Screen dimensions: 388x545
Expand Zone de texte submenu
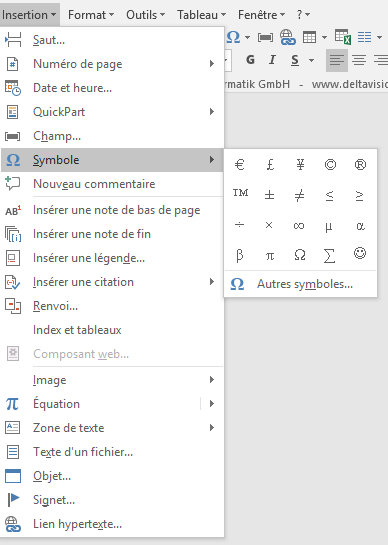112,428
